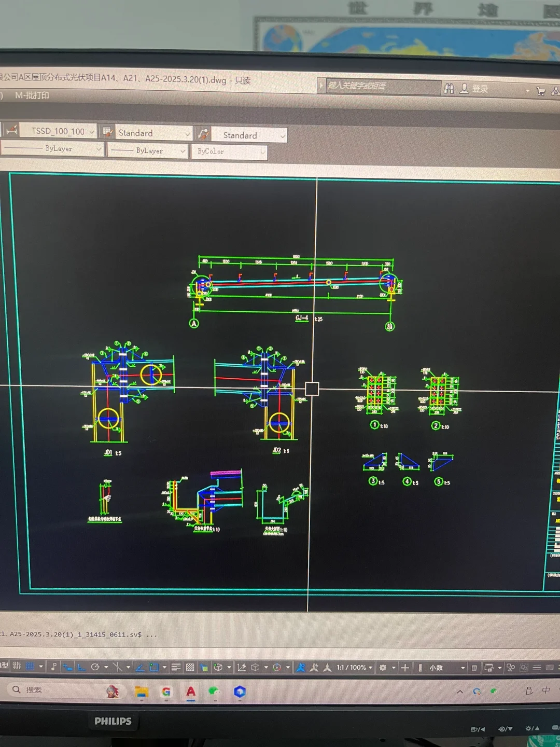
Task: Open the 1:1 / 100% annotation scale list
Action: tap(355, 668)
